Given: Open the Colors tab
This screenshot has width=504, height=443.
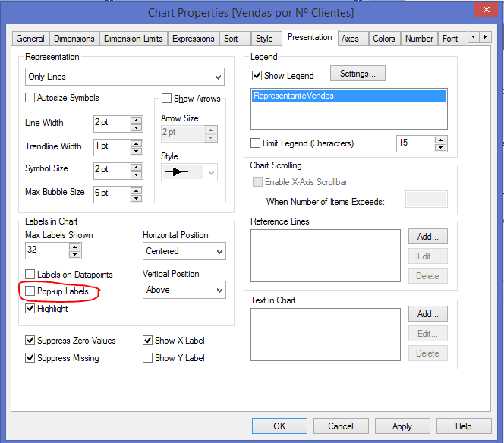Looking at the screenshot, I should (x=383, y=39).
